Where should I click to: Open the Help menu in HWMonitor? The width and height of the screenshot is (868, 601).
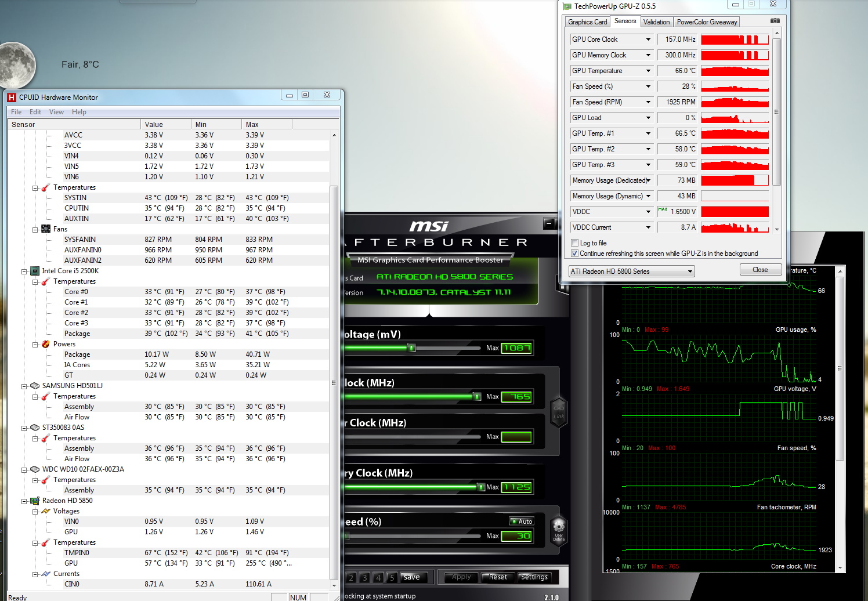click(79, 112)
